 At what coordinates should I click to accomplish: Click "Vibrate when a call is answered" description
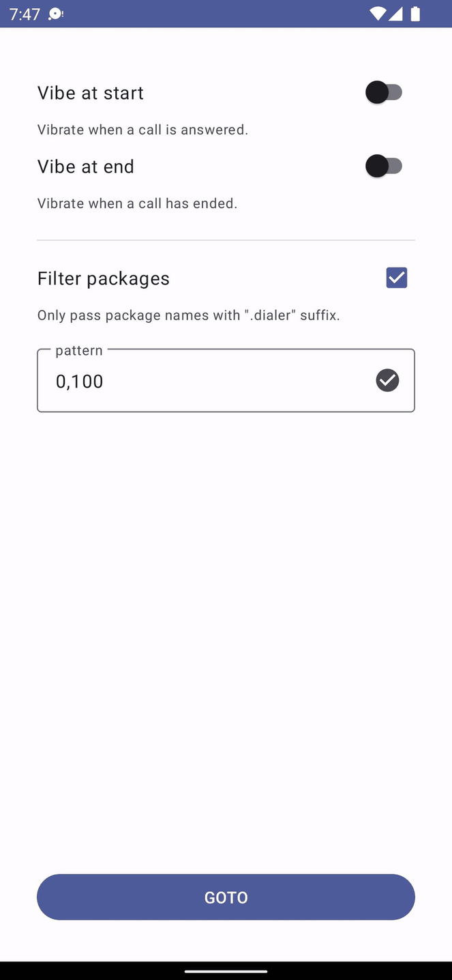click(142, 130)
